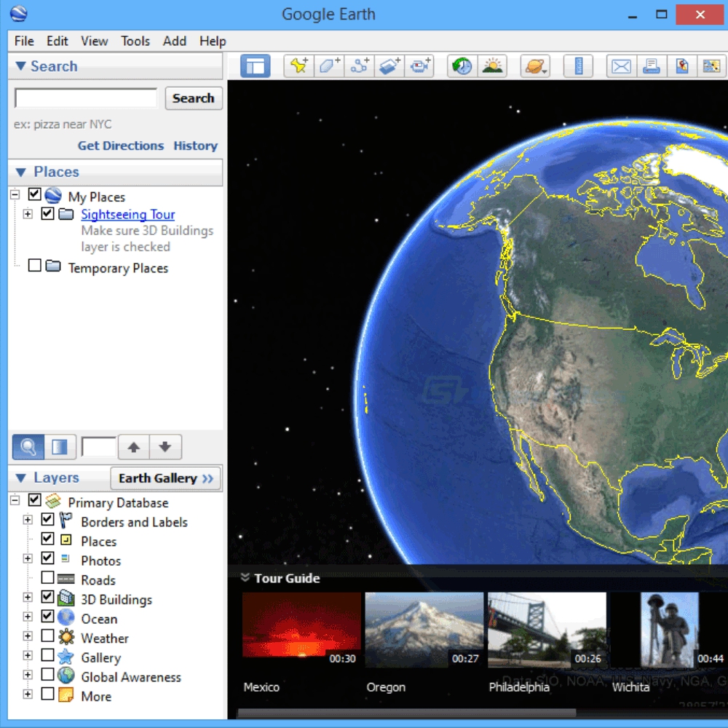Disable the 3D Buildings layer checkbox
This screenshot has width=728, height=728.
click(47, 597)
